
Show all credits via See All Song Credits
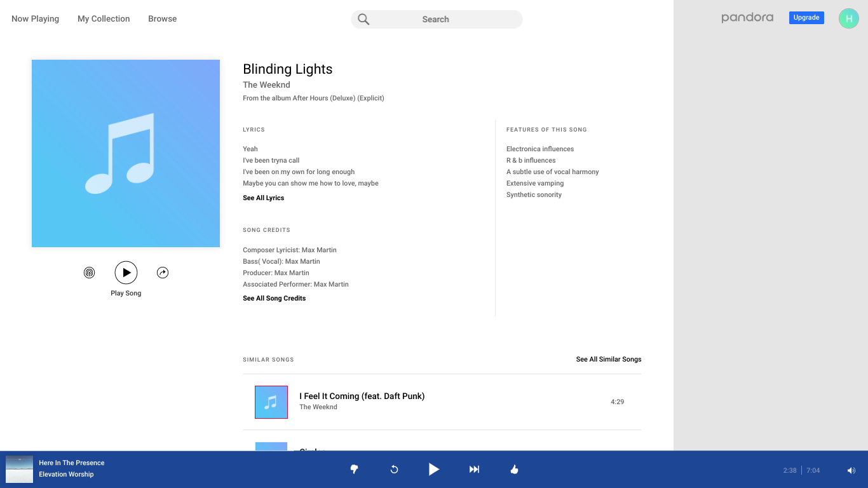point(274,298)
